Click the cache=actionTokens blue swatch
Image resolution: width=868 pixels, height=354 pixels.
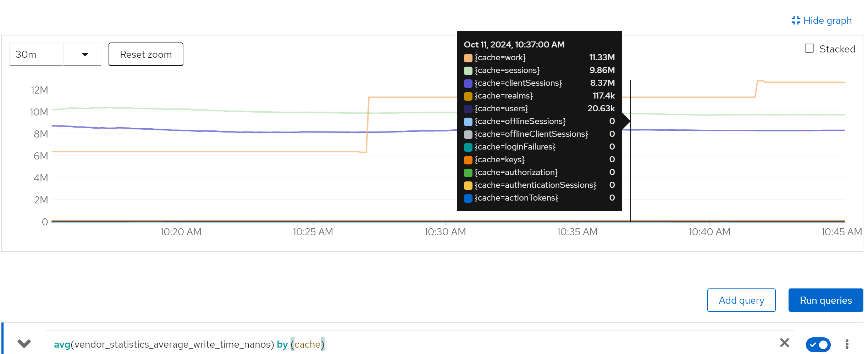coord(468,198)
